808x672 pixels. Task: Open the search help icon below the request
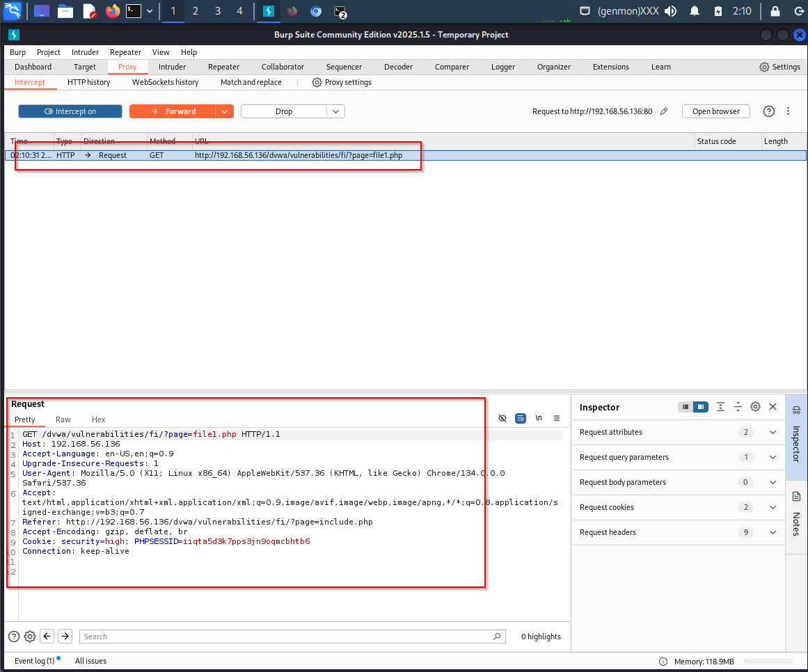point(15,637)
